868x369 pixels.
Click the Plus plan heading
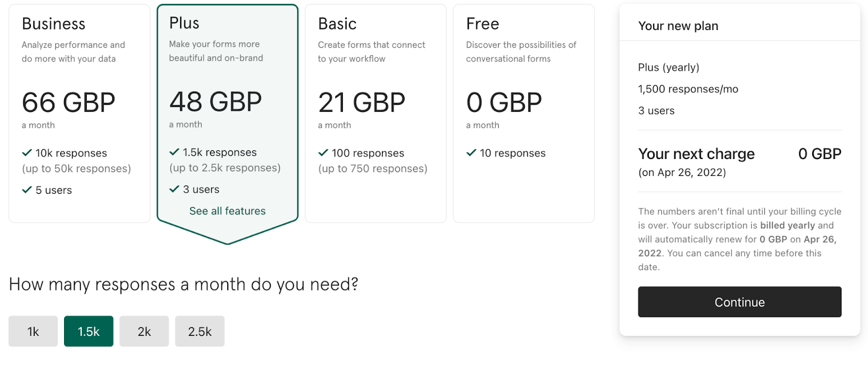(184, 23)
